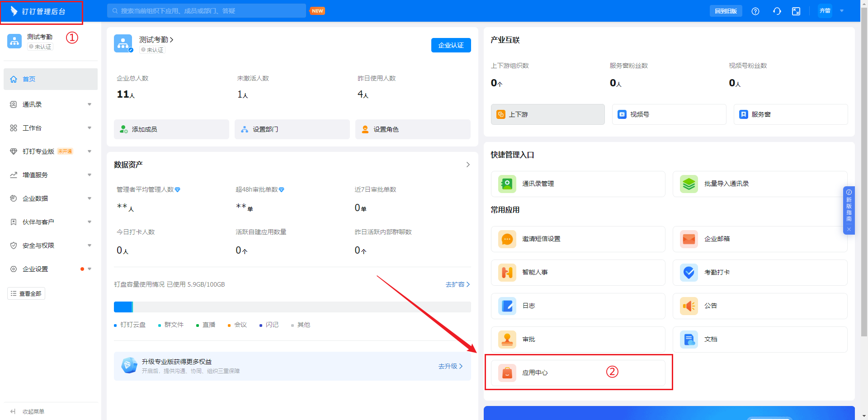
Task: Click the 闪记 legend item
Action: coord(269,325)
